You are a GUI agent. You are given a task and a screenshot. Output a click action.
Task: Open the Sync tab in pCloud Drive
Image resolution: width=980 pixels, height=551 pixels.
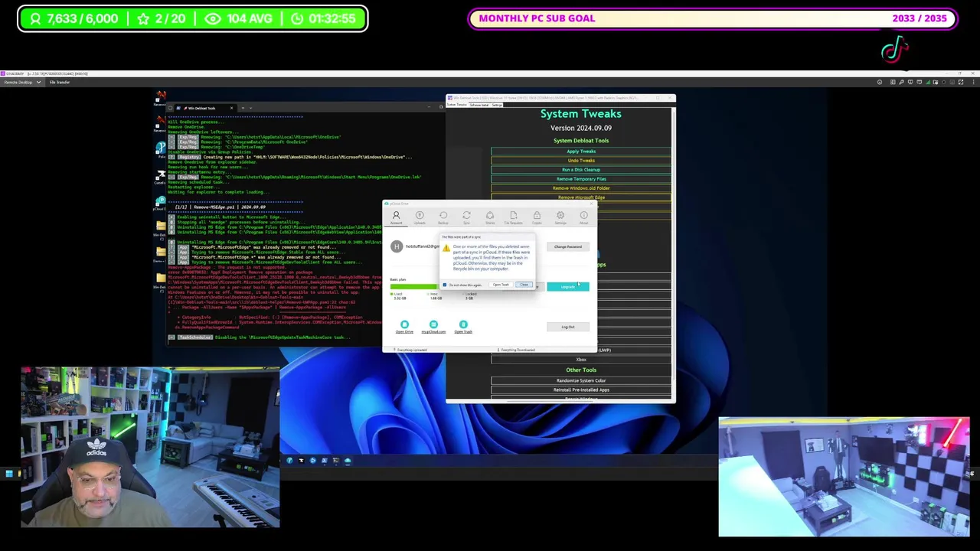466,217
